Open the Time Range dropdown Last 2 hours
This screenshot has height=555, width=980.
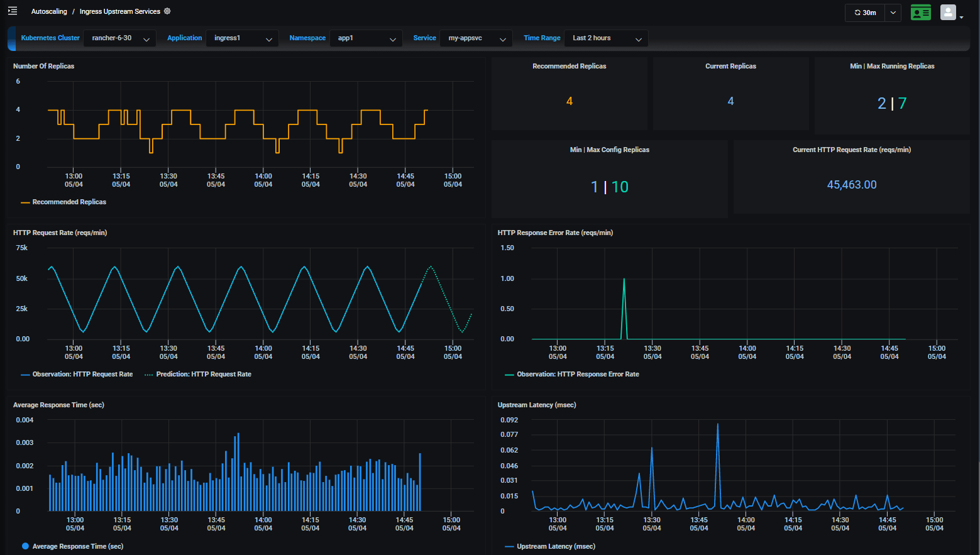tap(606, 38)
